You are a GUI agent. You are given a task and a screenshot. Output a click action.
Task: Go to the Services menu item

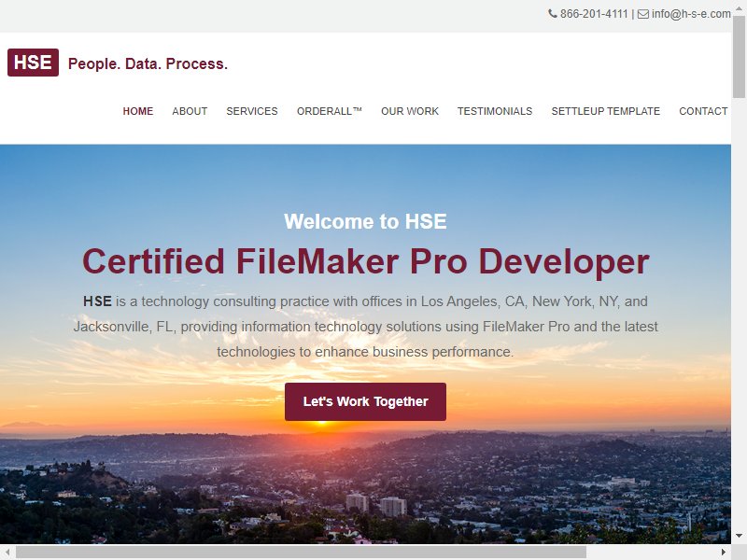pos(252,111)
